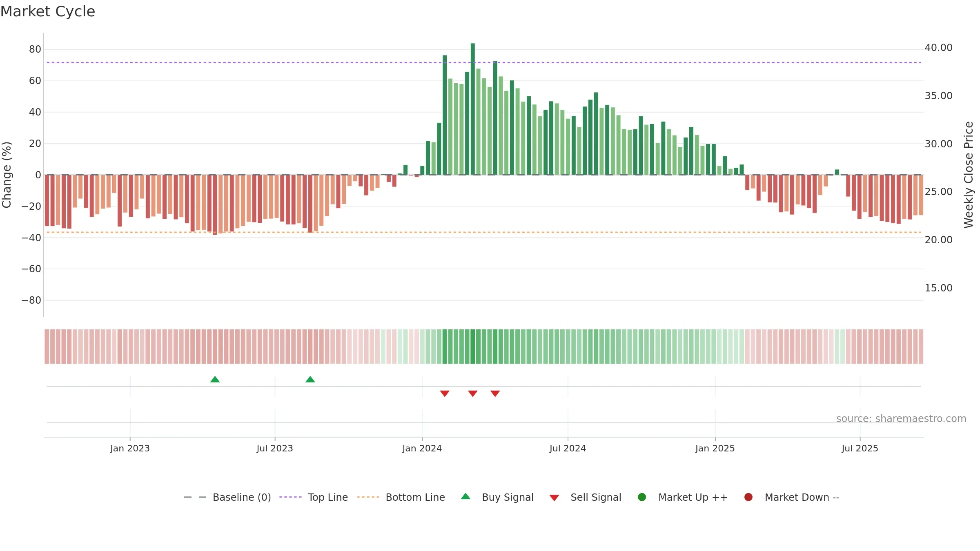
Task: Click the lone green bar near Jun 2025
Action: click(x=837, y=172)
